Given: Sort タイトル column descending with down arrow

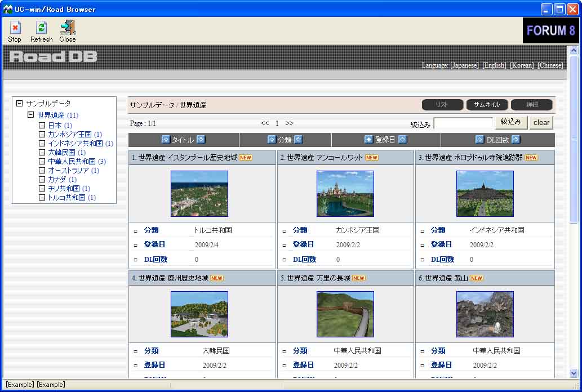Looking at the screenshot, I should [201, 140].
